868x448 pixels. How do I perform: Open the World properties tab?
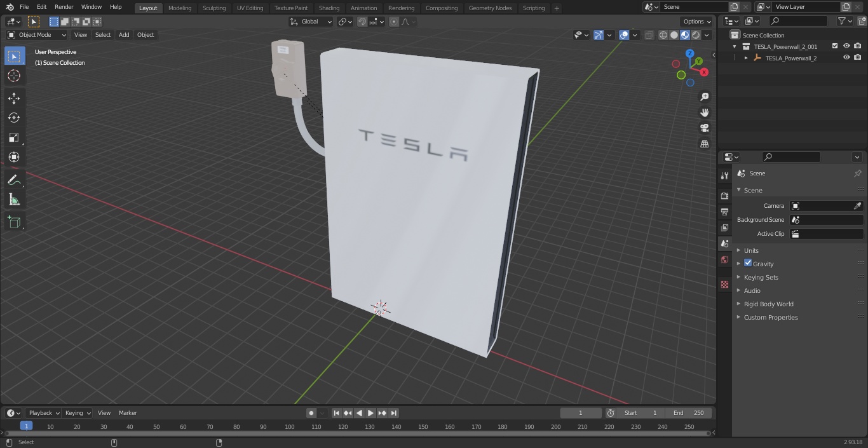click(x=724, y=259)
